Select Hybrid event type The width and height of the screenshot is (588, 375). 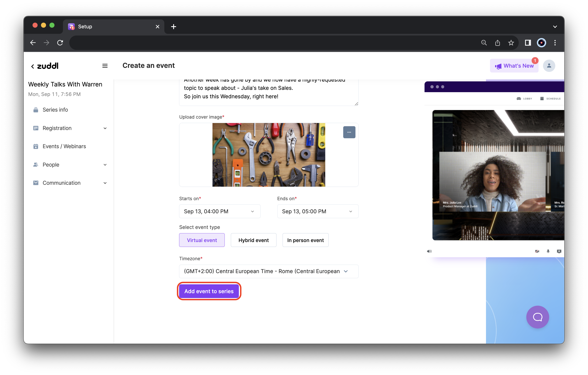(253, 240)
